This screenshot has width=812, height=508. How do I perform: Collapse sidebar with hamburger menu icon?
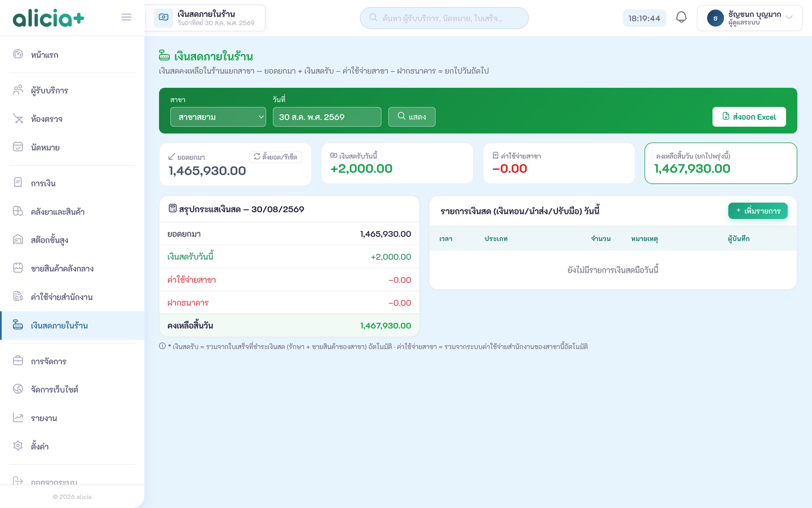pyautogui.click(x=126, y=17)
